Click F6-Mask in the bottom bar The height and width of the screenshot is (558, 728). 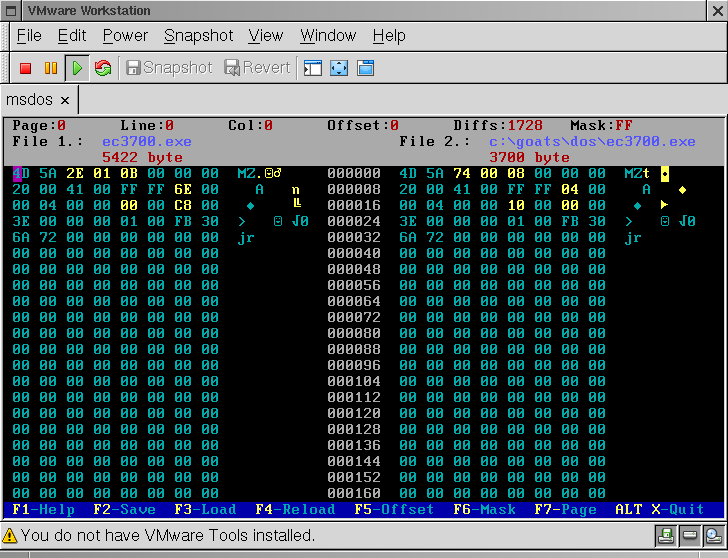(485, 509)
